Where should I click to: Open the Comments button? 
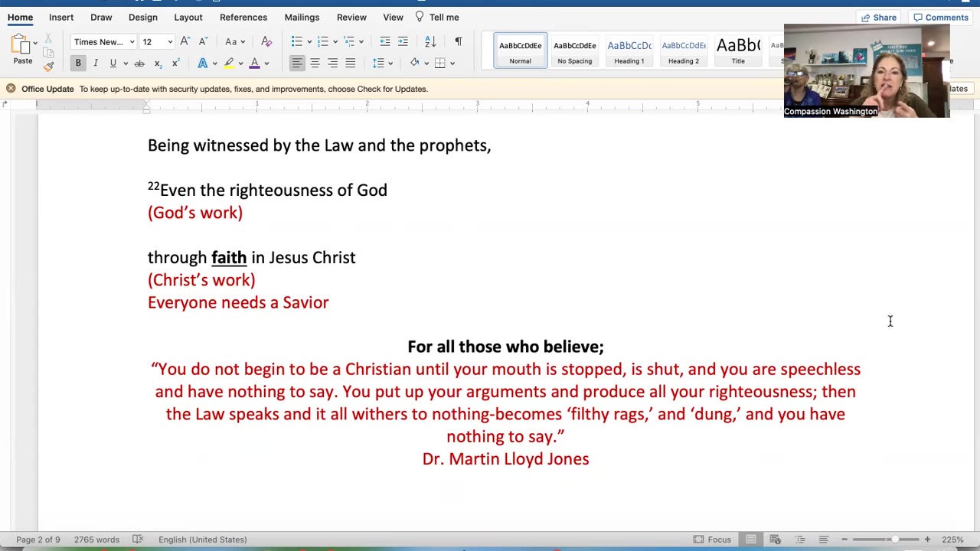click(941, 18)
